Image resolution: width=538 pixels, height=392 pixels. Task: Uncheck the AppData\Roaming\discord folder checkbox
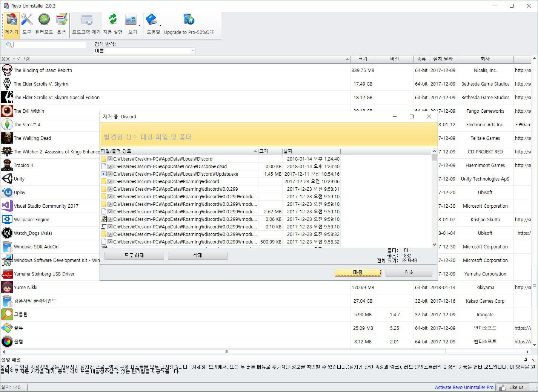point(110,182)
